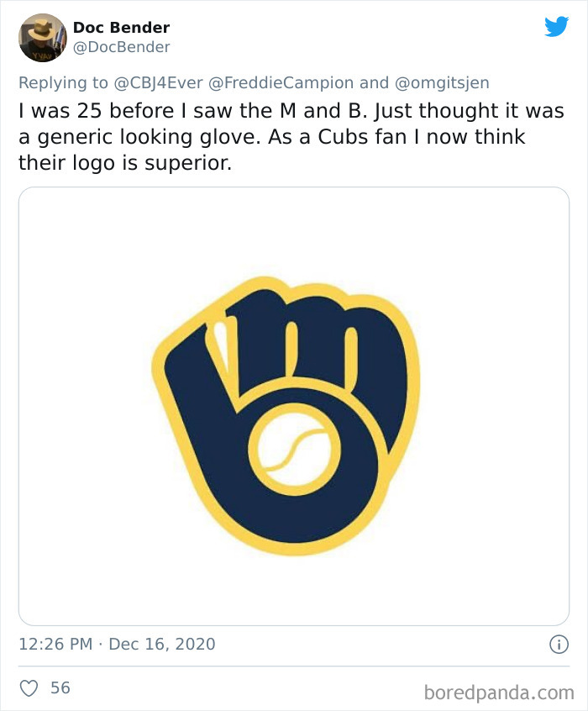Click the hat-wearing profile picture

point(41,37)
